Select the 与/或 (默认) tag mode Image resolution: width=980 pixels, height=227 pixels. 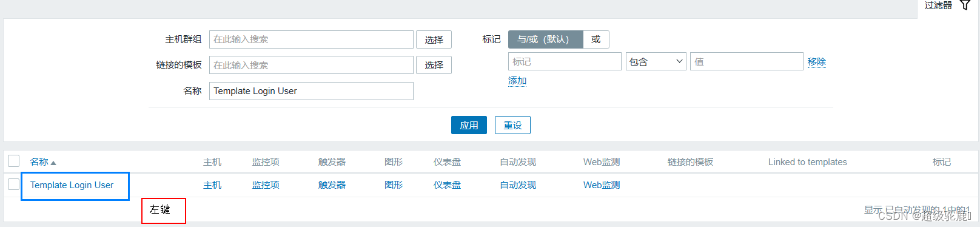coord(545,39)
